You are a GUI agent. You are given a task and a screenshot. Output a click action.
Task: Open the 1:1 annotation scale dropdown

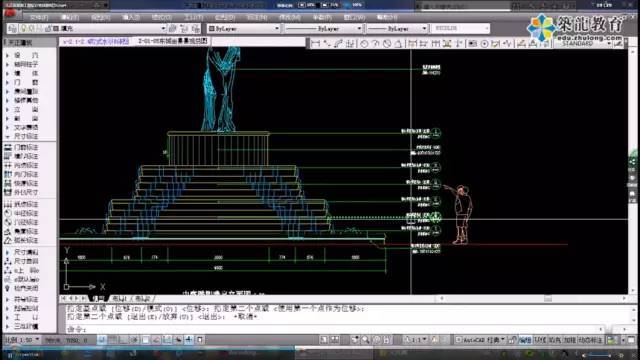(x=416, y=340)
